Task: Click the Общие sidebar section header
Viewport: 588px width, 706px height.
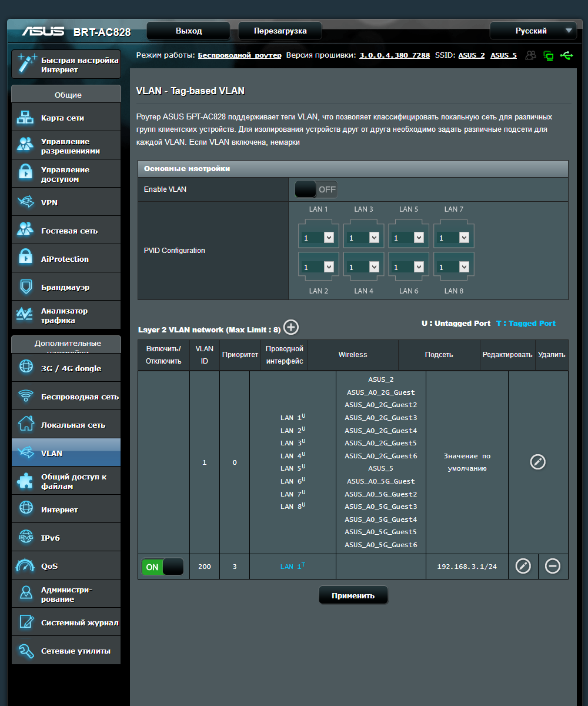Action: tap(66, 94)
